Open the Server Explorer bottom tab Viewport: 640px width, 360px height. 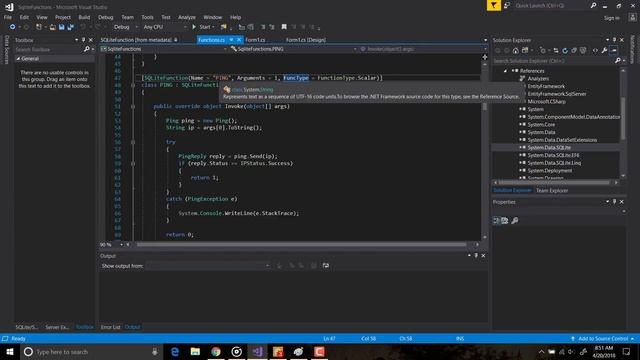tap(57, 327)
